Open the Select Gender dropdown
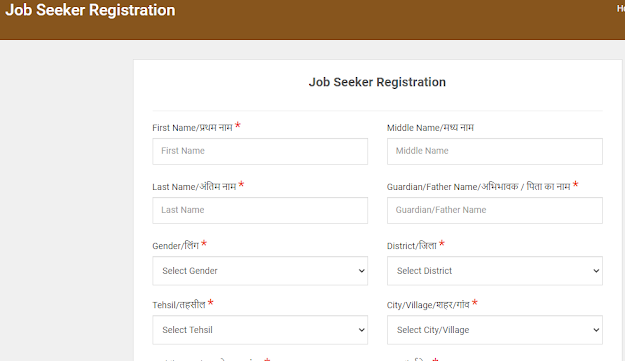Viewport: 625px width, 361px height. (260, 271)
